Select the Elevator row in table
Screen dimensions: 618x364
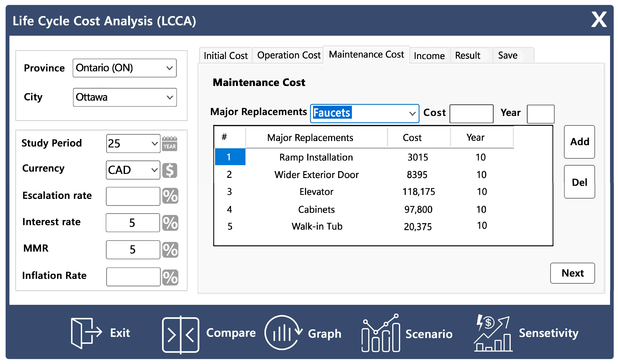(x=316, y=192)
